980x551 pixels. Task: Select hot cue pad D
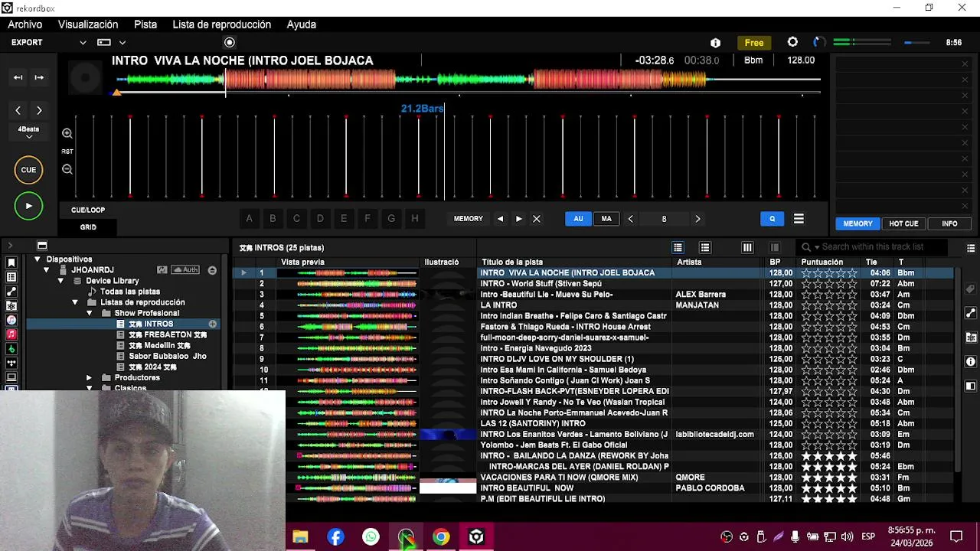pos(320,219)
